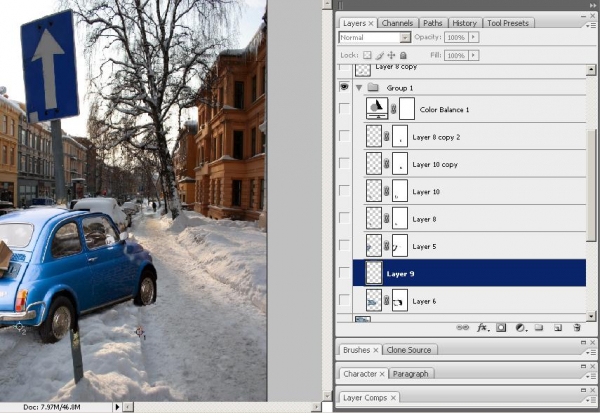Toggle visibility of Layer 9

344,273
